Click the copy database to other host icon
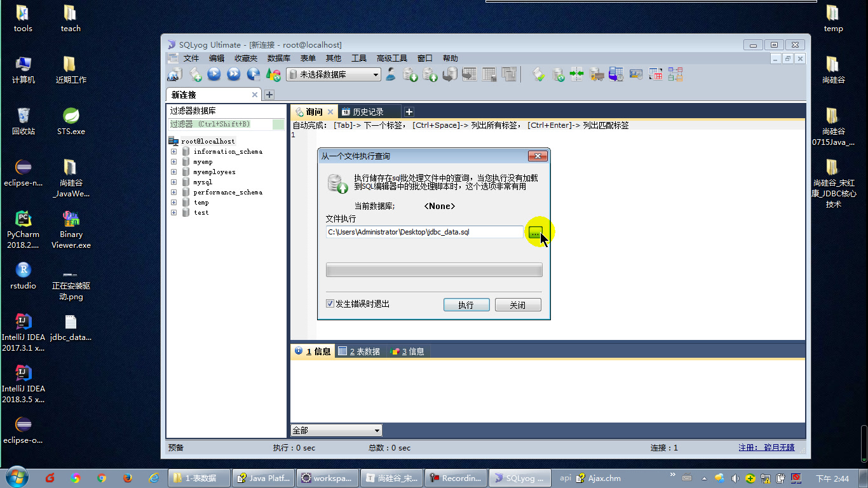868x488 pixels. [x=450, y=74]
